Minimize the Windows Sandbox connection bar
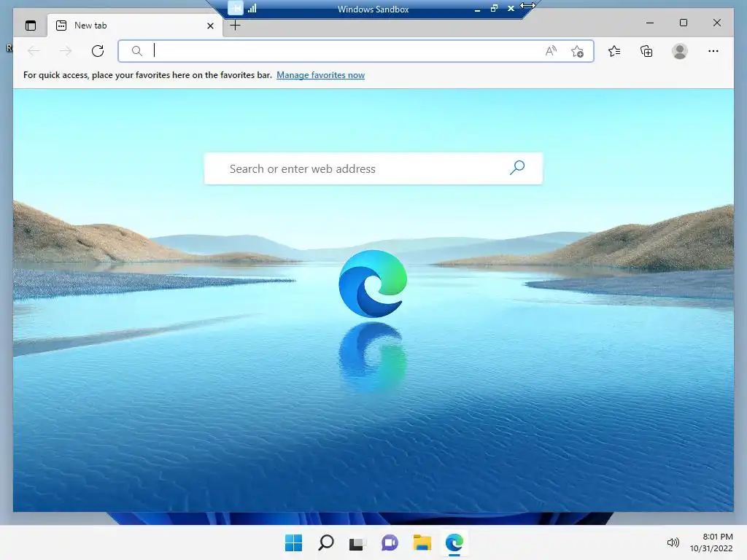The image size is (747, 560). point(477,9)
